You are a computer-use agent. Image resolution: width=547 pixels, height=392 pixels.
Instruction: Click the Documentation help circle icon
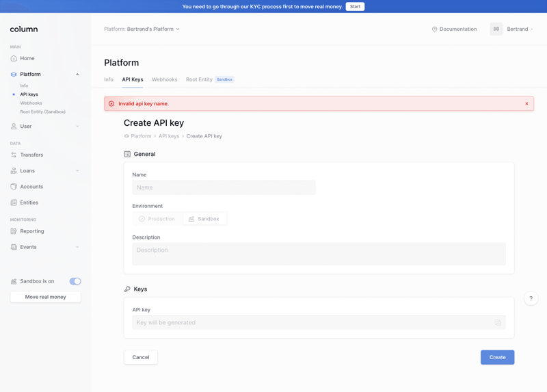point(434,29)
